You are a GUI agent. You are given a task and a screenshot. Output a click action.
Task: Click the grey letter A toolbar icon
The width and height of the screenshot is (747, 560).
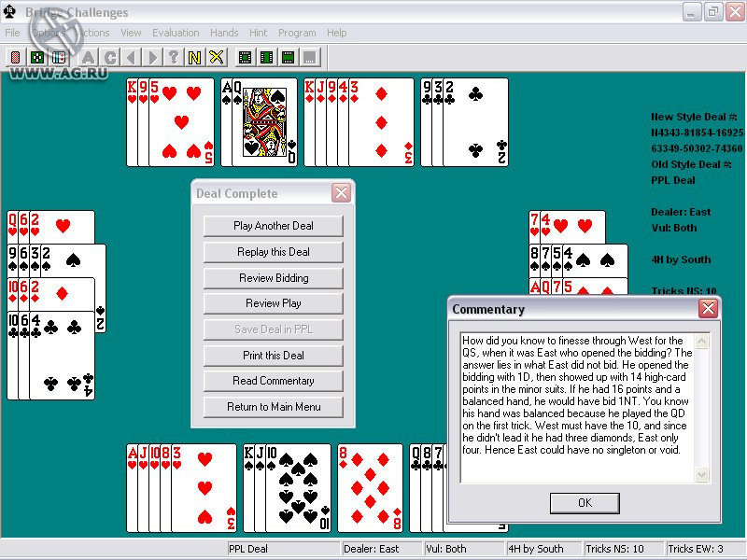click(88, 58)
